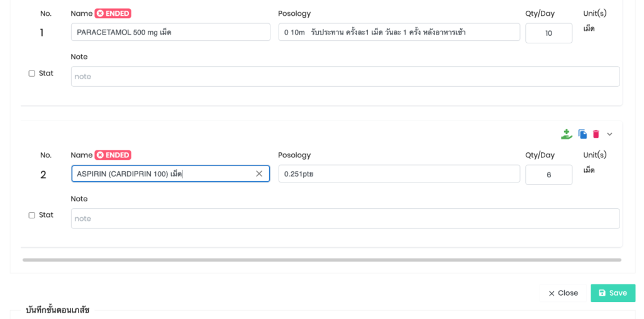
Task: Click the green hand-with-plus medical icon
Action: 567,134
